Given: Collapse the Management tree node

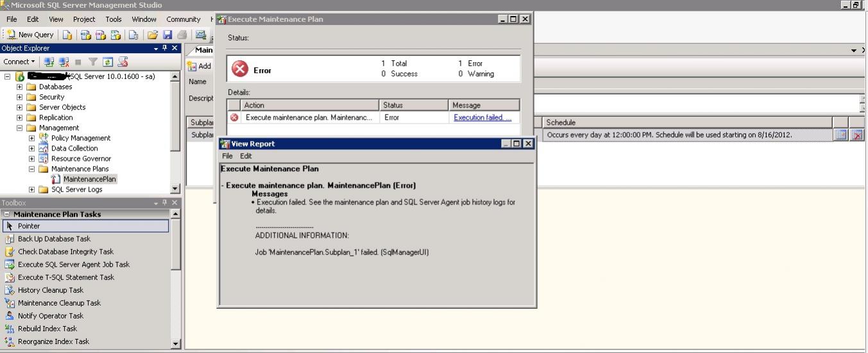Looking at the screenshot, I should point(20,127).
